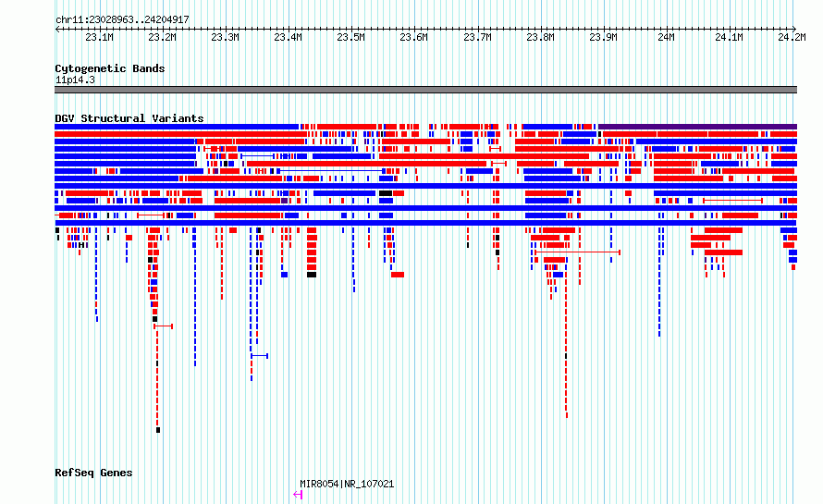Click the 23.7M ruler label
The width and height of the screenshot is (823, 504).
tap(478, 37)
